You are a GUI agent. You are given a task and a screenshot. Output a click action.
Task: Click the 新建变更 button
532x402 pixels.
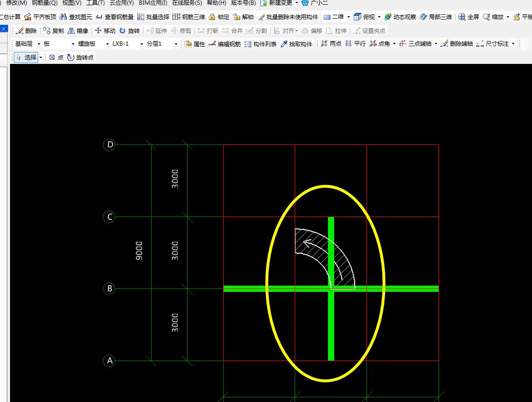click(x=276, y=3)
